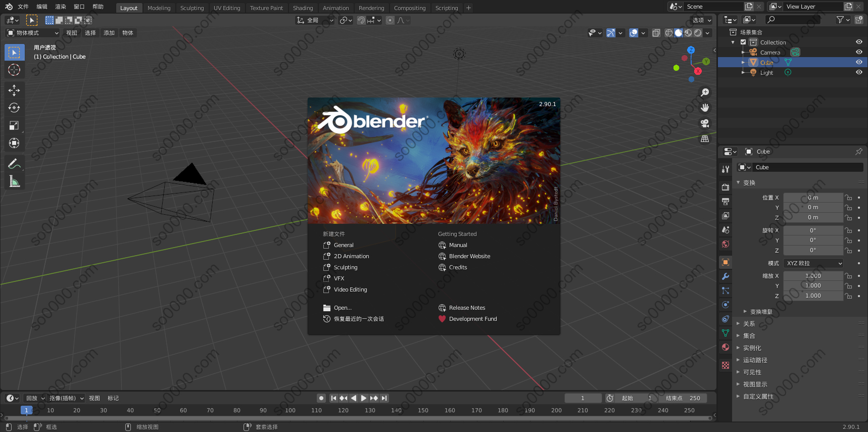Toggle the timeline auto keying record button

[x=321, y=398]
